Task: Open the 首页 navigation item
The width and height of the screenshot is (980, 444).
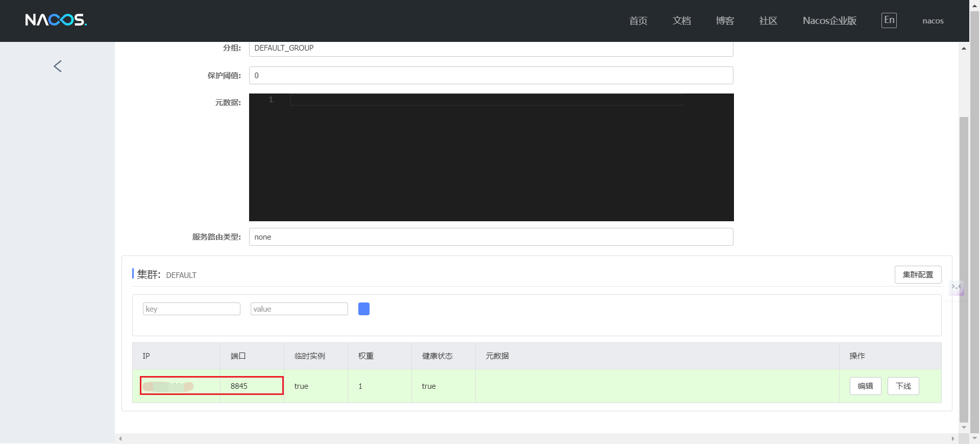Action: click(638, 21)
